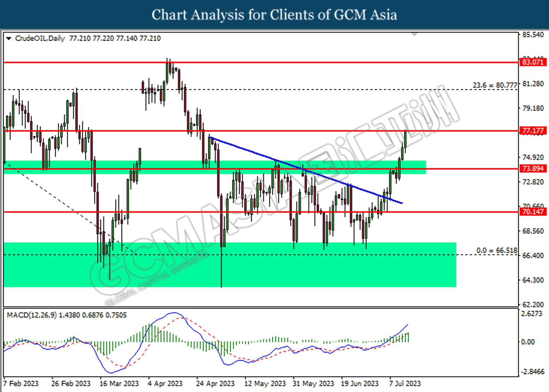This screenshot has width=549, height=392.
Task: Click the 77.177 red price label
Action: pos(533,131)
